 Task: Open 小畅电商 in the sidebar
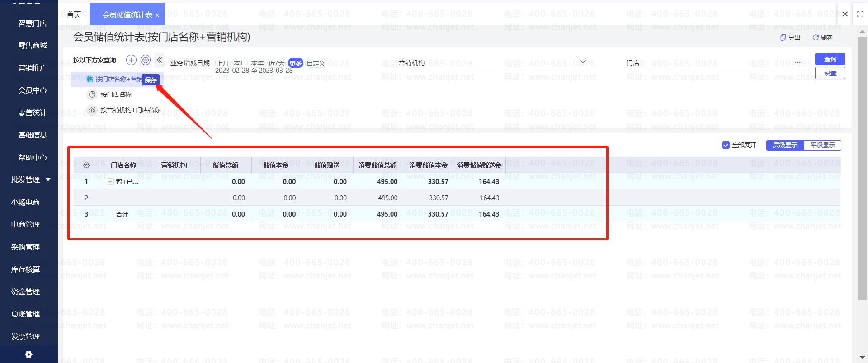click(x=25, y=203)
